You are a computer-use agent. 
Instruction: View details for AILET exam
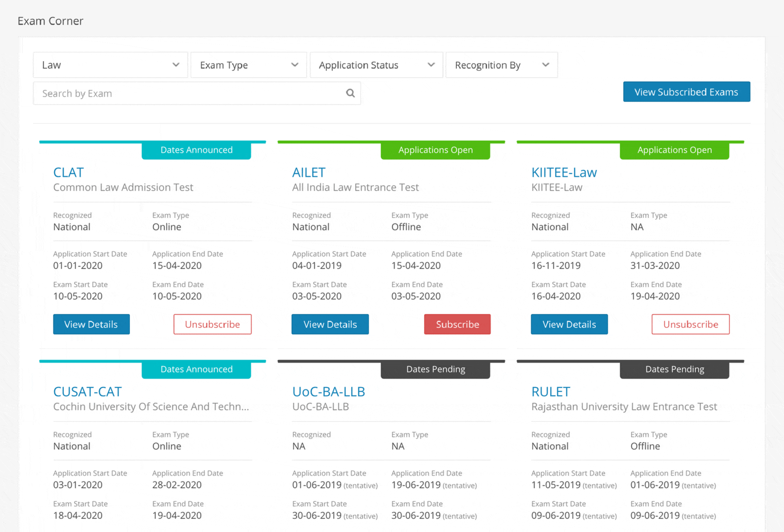(330, 324)
